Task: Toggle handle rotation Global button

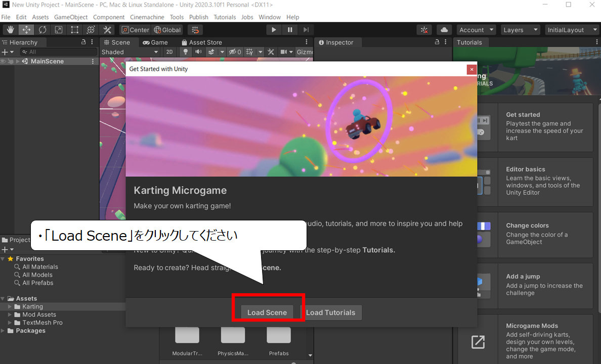Action: [x=167, y=30]
